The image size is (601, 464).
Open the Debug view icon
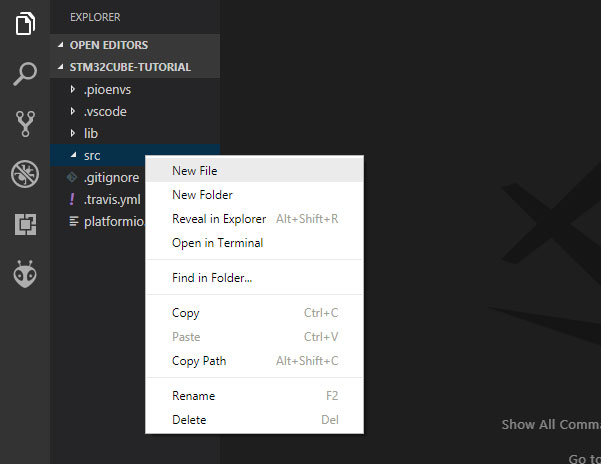[x=25, y=174]
